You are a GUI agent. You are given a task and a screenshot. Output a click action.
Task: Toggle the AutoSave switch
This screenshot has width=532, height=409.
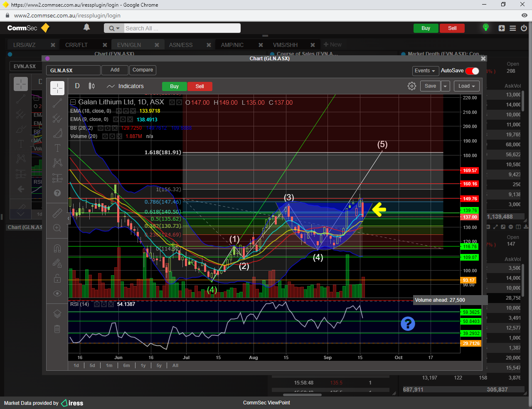pyautogui.click(x=472, y=71)
